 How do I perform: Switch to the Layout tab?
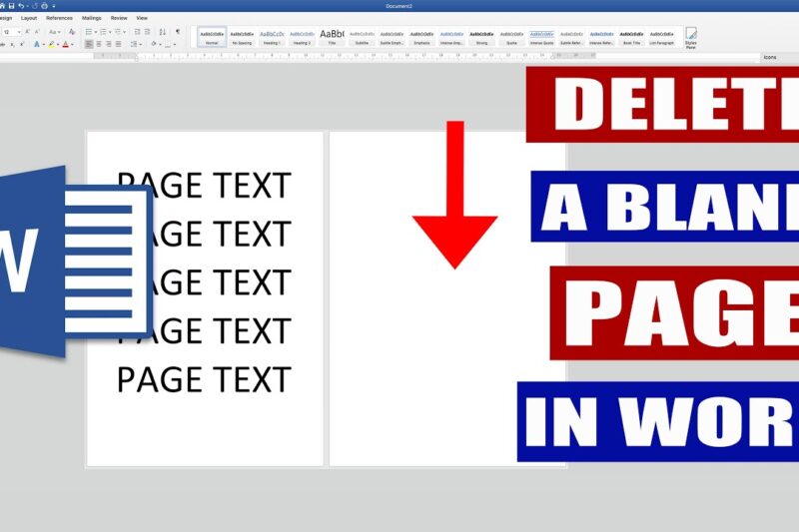click(29, 18)
